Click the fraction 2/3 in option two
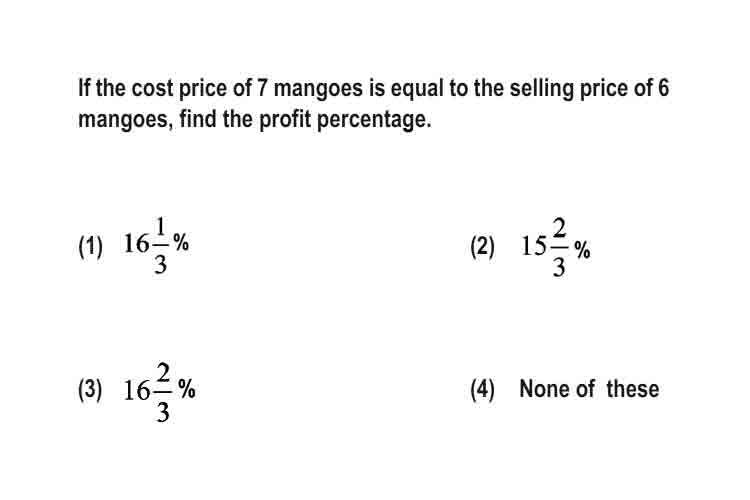 click(559, 248)
